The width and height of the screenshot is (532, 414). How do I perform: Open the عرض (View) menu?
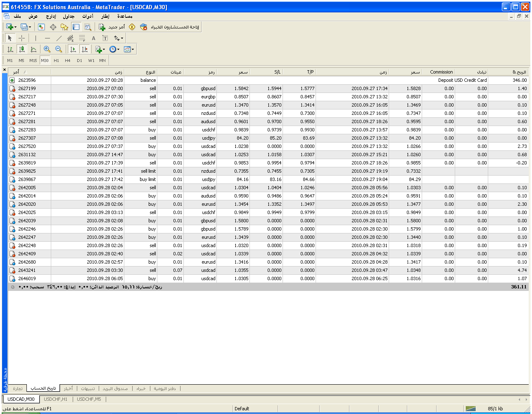33,16
